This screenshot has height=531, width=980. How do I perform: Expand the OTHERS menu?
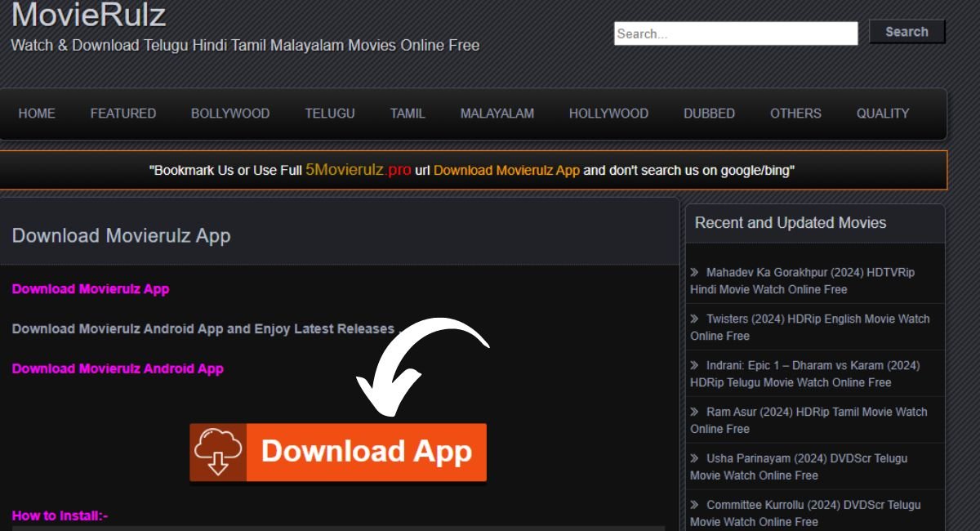coord(795,114)
